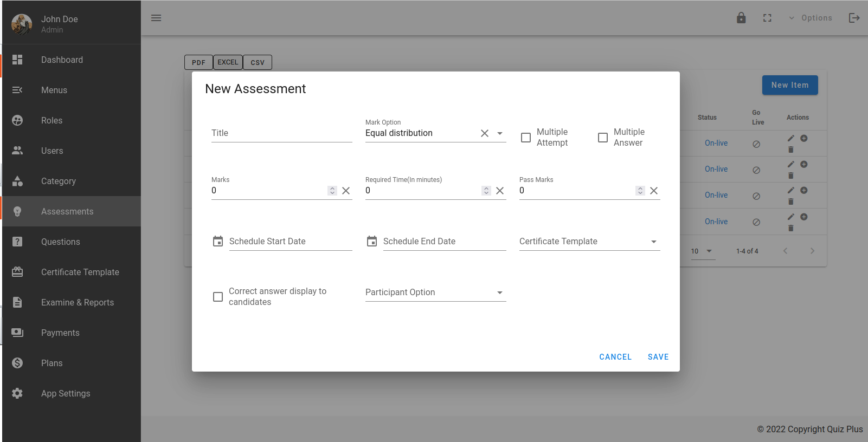Adjust the Pass Marks stepper
Viewport: 868px width, 442px height.
tap(640, 191)
